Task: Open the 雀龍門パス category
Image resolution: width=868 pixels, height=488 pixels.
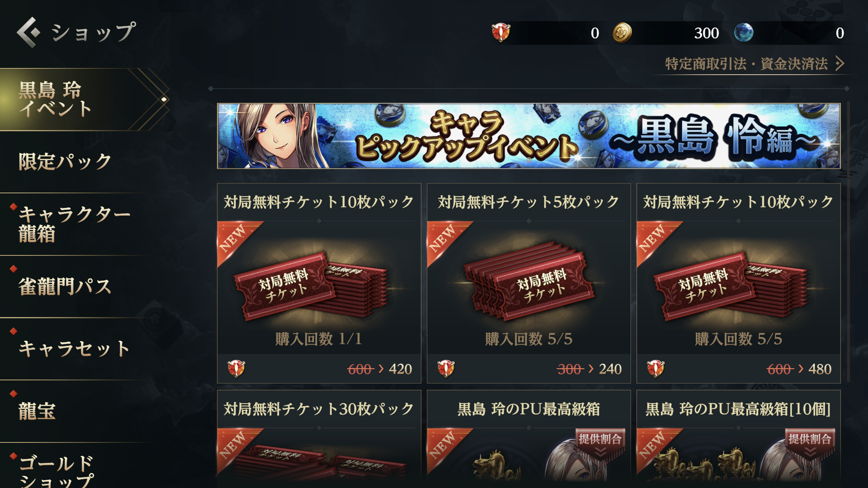Action: 66,286
